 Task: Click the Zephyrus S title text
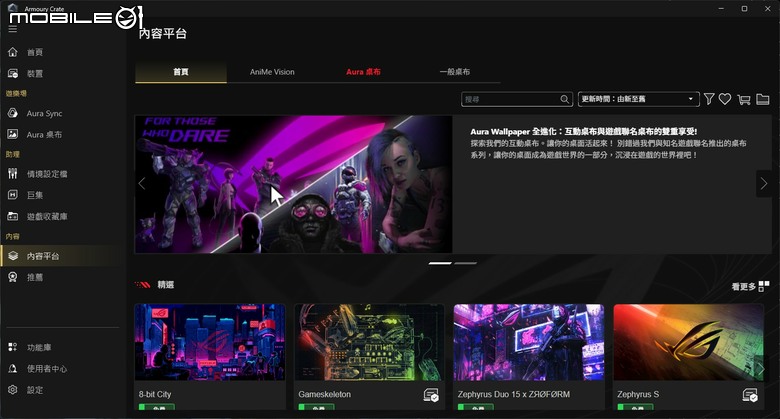[x=638, y=394]
